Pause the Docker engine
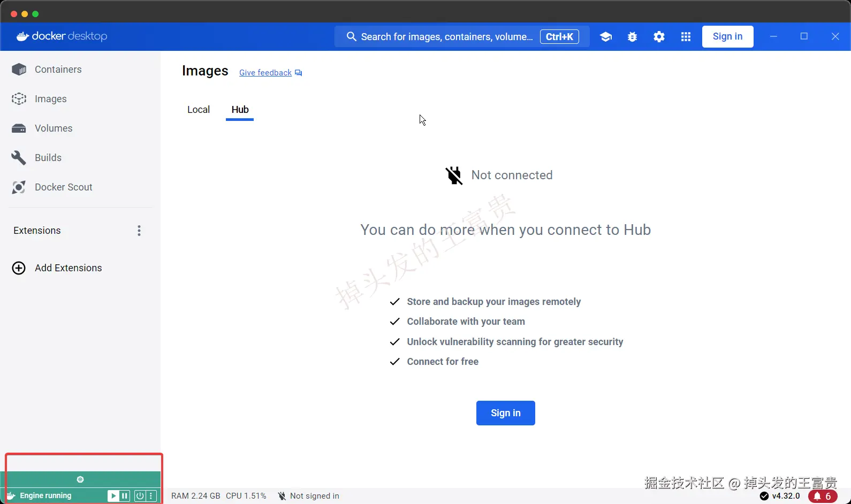851x504 pixels. point(125,496)
